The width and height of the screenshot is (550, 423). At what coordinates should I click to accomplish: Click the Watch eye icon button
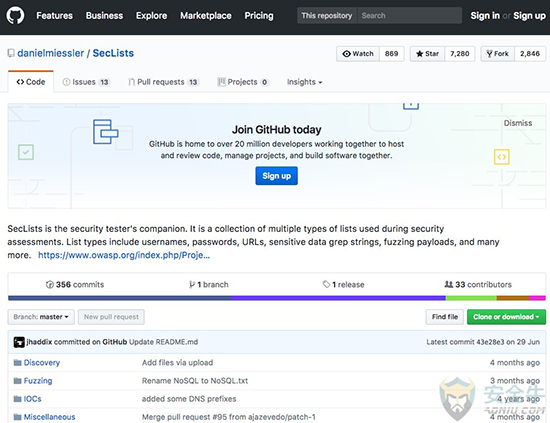click(358, 54)
